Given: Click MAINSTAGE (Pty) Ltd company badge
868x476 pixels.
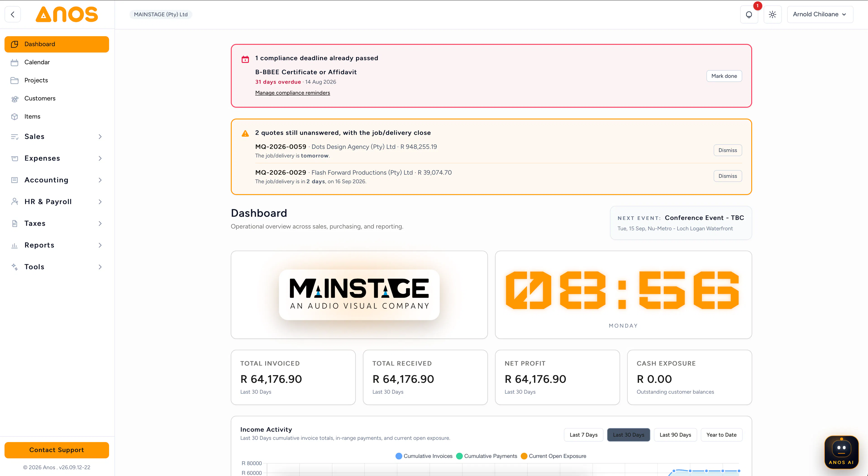Looking at the screenshot, I should (x=161, y=14).
